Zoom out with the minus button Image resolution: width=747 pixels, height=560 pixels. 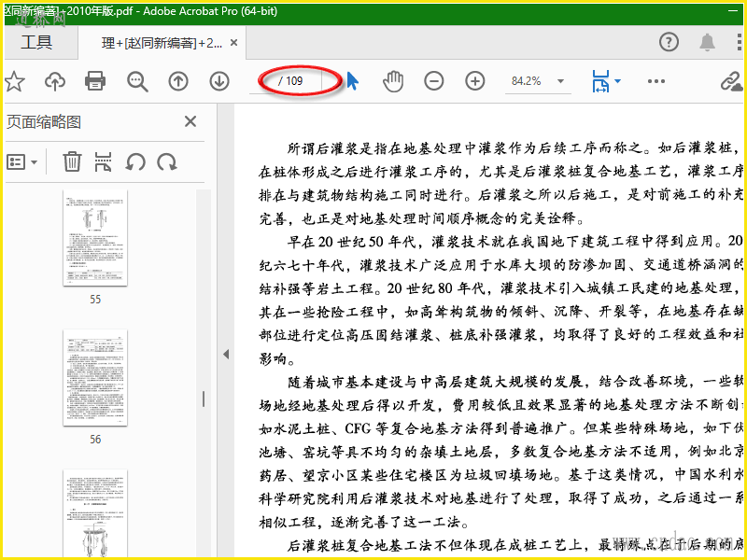pos(434,81)
